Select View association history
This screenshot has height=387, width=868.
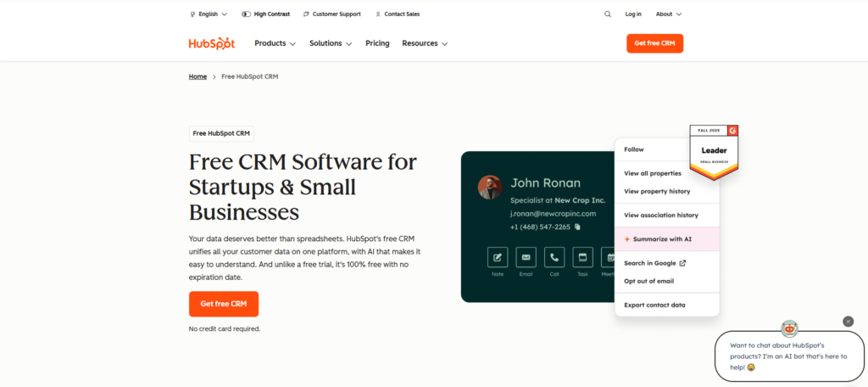point(661,215)
